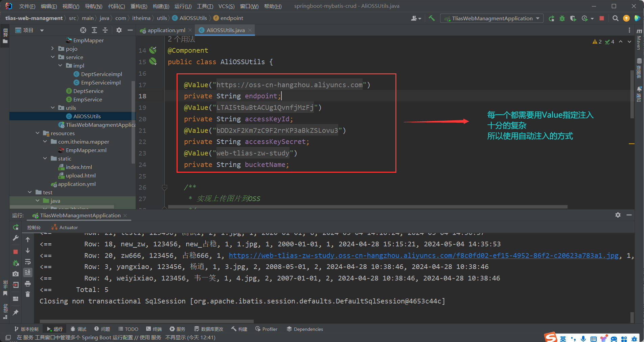Open Search Everywhere with the magnifier icon
The image size is (644, 342).
coord(616,18)
